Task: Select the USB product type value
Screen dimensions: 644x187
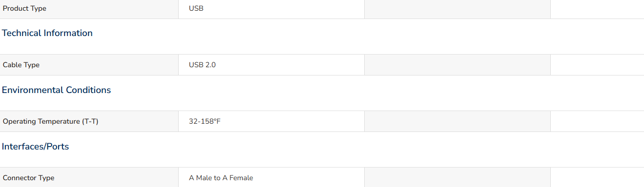Action: 196,8
